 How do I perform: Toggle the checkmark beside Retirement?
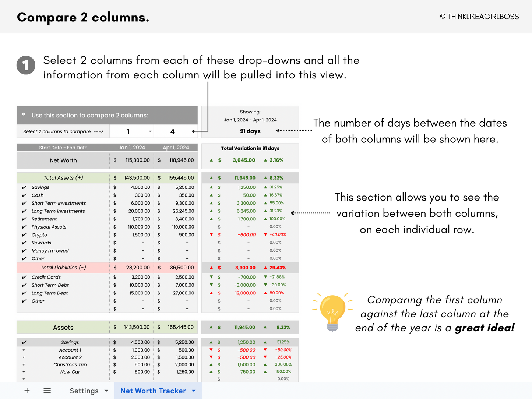(x=24, y=219)
